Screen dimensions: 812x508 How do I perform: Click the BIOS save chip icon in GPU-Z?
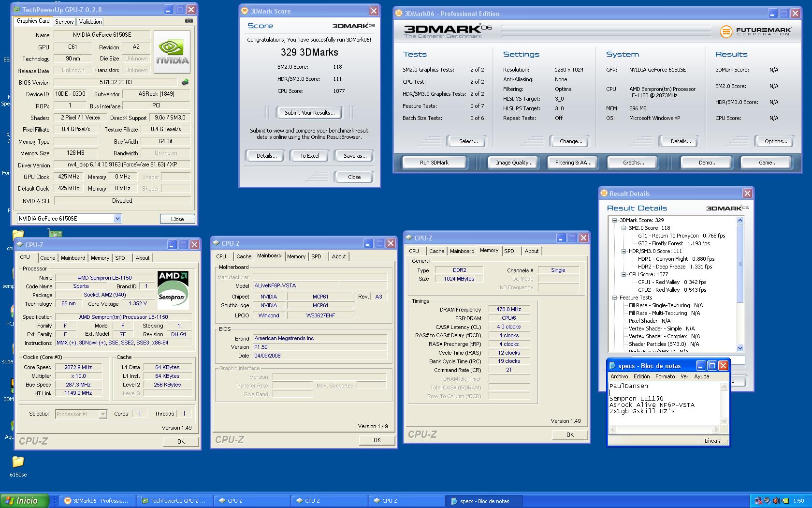coord(185,82)
